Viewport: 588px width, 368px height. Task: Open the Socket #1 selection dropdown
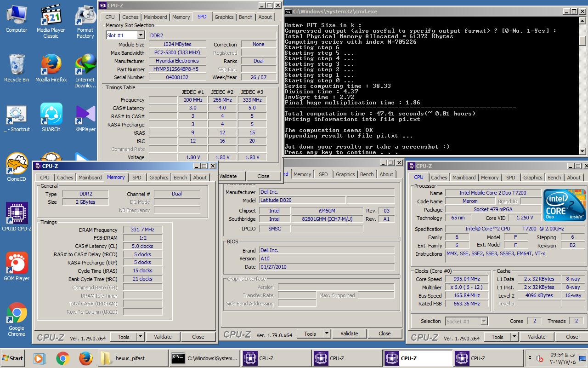484,321
